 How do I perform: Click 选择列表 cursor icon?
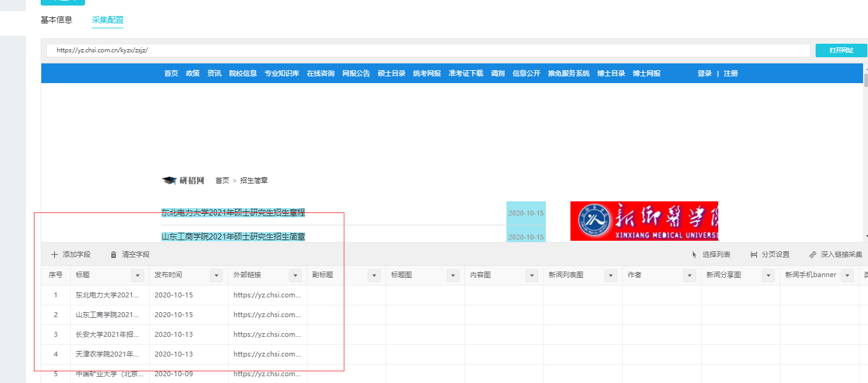click(x=694, y=254)
